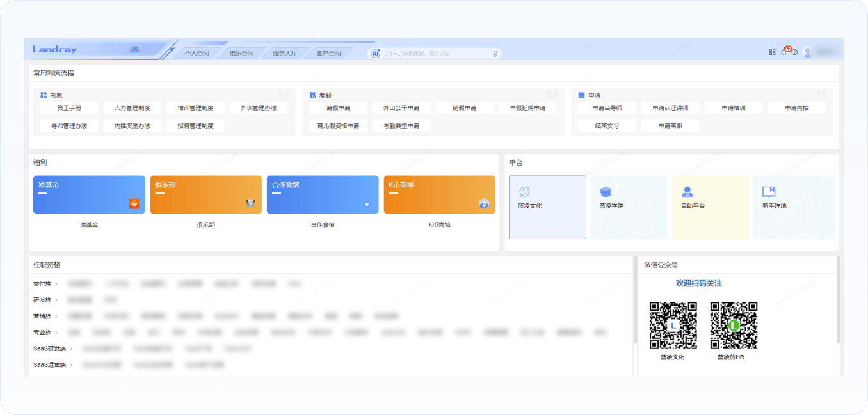Click the AI assistant icon in search bar
868x415 pixels.
(x=376, y=54)
